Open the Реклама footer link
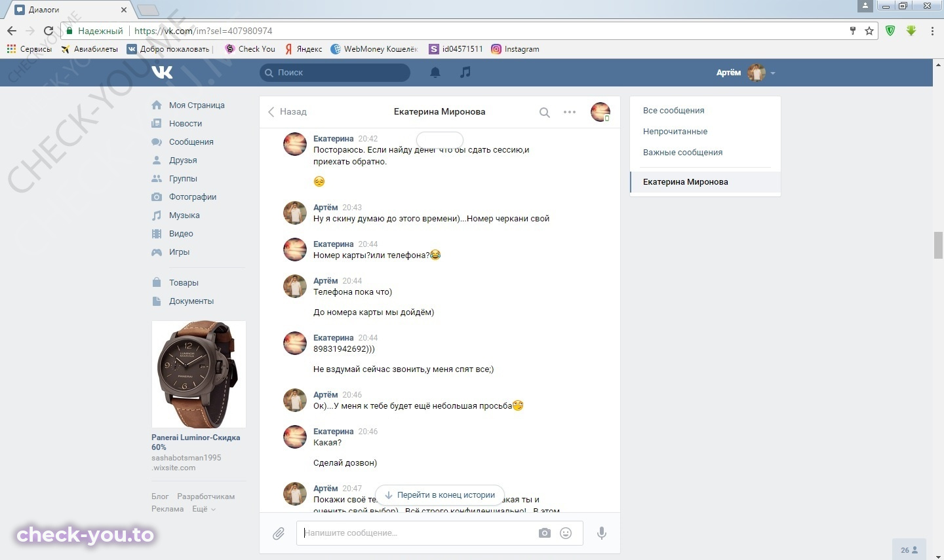 [x=168, y=509]
